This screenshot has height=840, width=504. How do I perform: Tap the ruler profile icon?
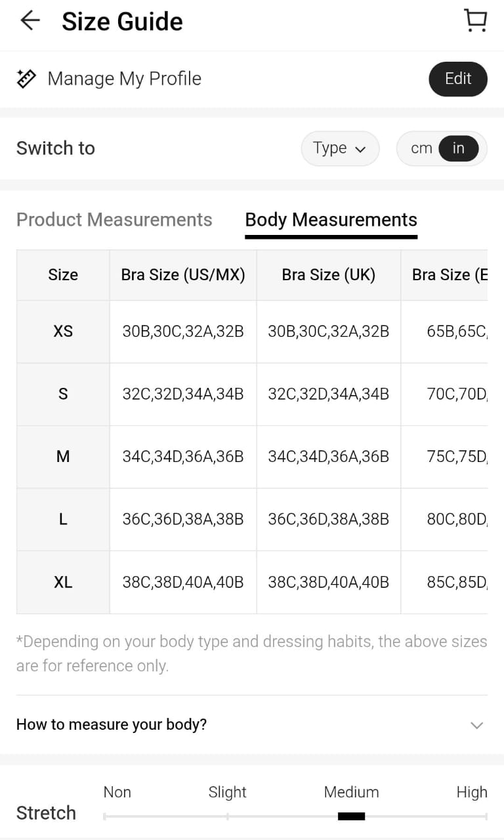click(x=26, y=79)
